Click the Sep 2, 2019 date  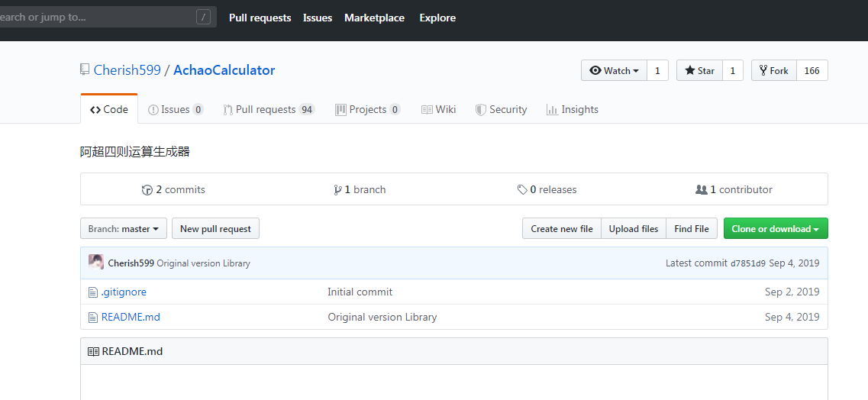[792, 292]
